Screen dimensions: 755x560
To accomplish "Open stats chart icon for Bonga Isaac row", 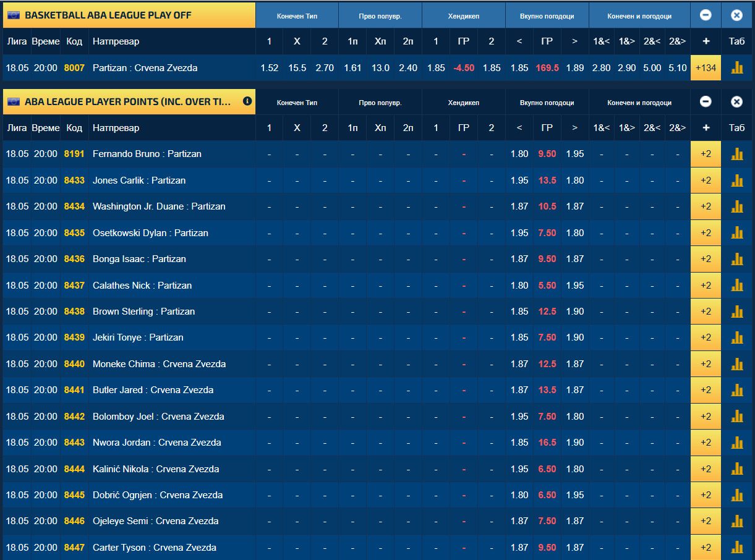I will [x=737, y=259].
